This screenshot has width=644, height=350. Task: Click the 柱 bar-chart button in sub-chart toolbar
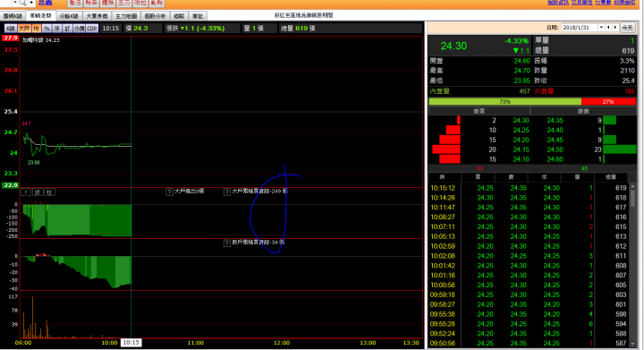pyautogui.click(x=49, y=192)
